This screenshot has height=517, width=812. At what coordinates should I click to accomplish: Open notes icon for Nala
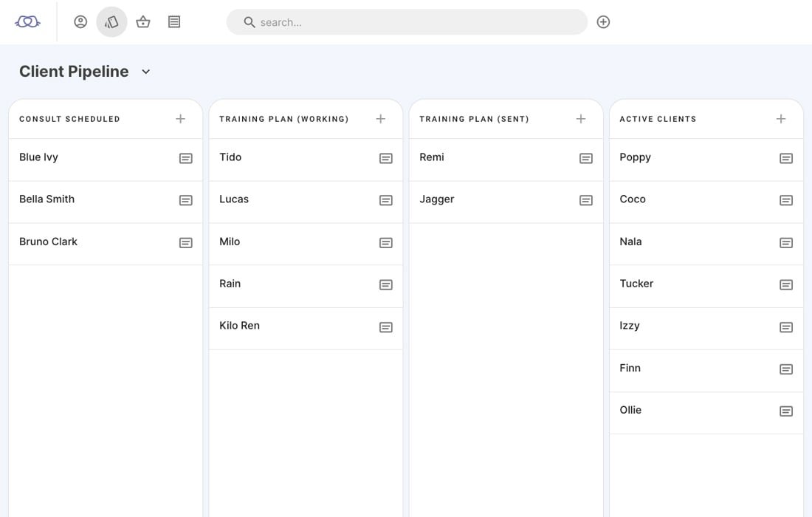point(786,242)
